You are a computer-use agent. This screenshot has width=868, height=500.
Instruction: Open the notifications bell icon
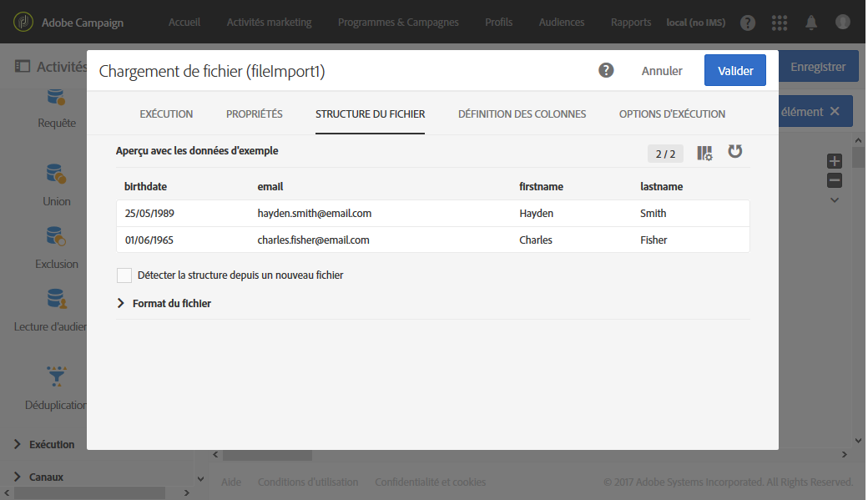pyautogui.click(x=810, y=23)
